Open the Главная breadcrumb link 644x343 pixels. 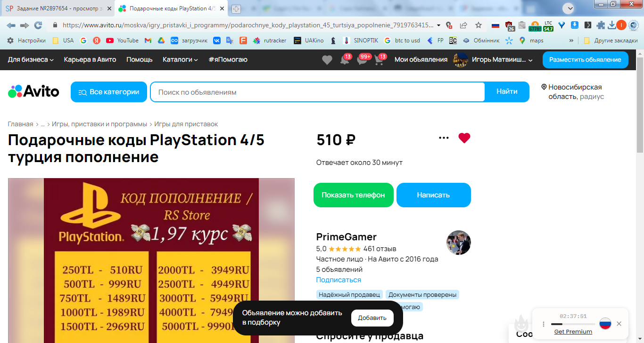[x=20, y=124]
